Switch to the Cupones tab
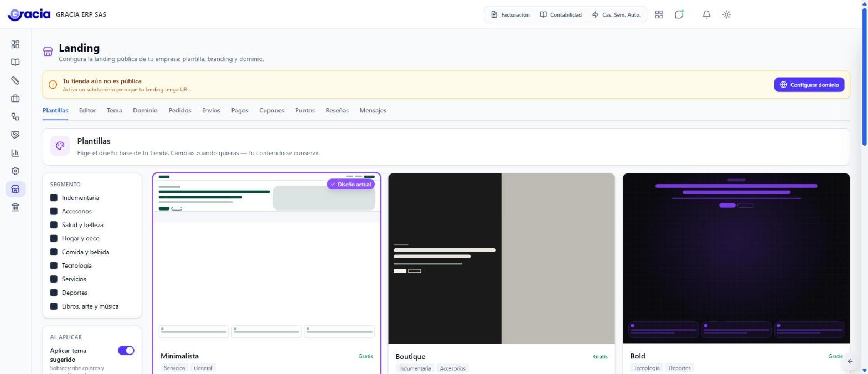This screenshot has width=868, height=374. 272,110
